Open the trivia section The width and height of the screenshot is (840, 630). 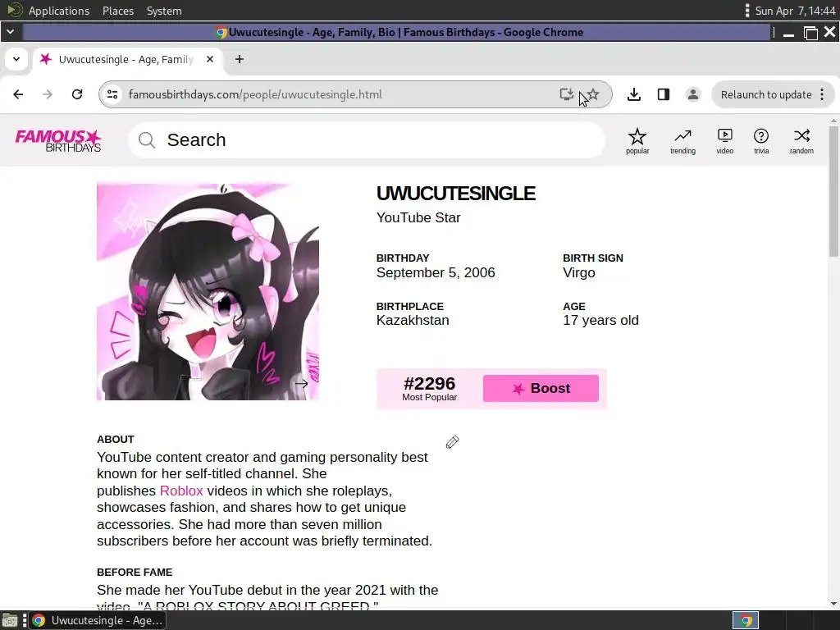tap(761, 141)
